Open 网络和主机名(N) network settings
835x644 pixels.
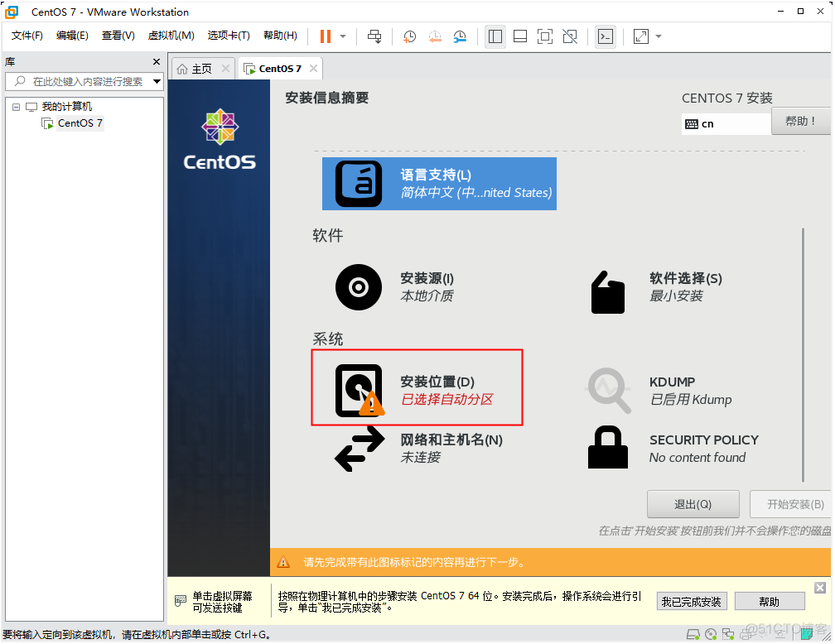pos(418,448)
